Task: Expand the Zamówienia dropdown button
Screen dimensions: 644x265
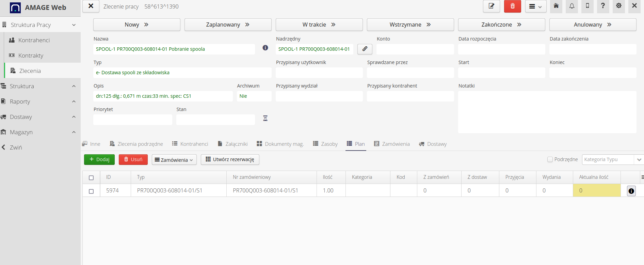Action: (174, 160)
